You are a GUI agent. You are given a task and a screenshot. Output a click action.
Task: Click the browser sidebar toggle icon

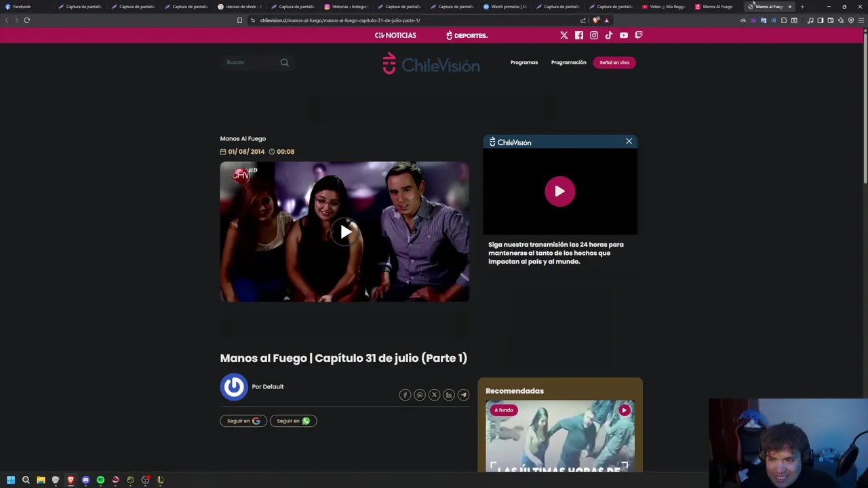click(x=820, y=20)
